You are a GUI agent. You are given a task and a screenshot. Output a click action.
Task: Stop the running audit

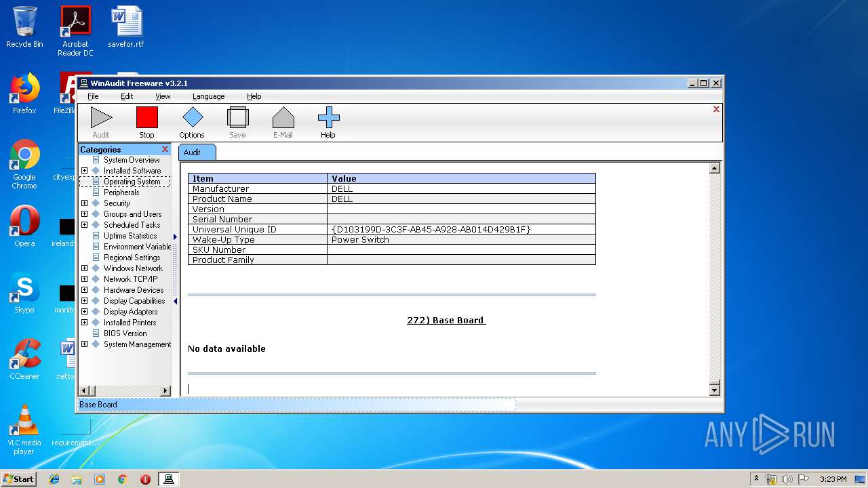click(147, 117)
